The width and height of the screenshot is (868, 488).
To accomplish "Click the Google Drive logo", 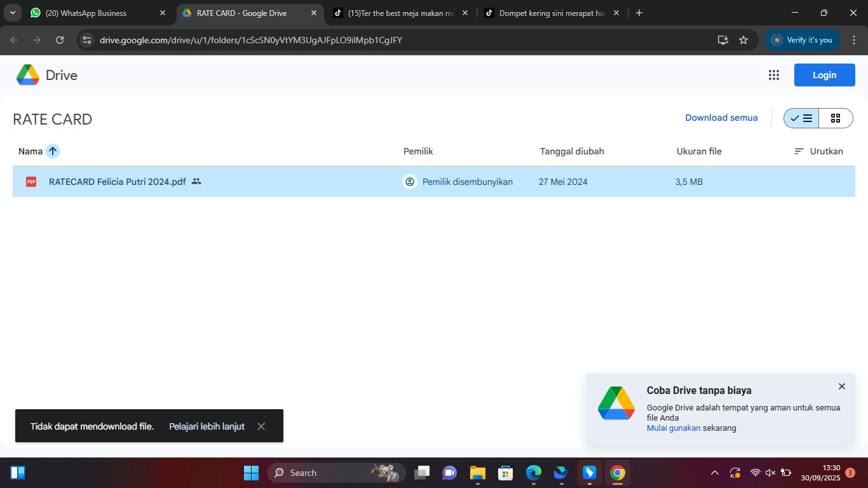I will 28,75.
